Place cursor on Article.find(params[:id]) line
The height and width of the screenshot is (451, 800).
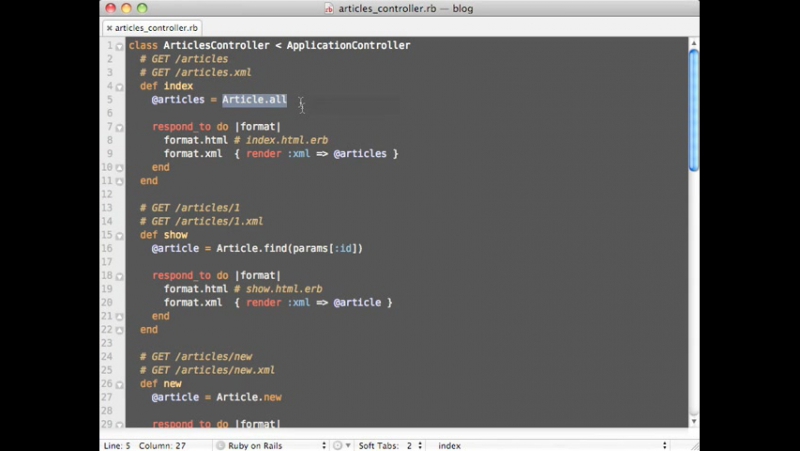click(x=257, y=248)
